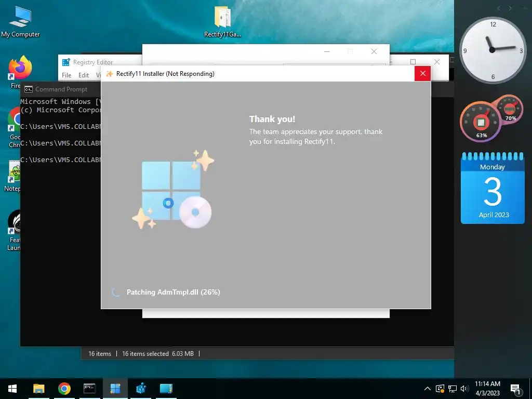Close the white window behind the installer

point(374,51)
